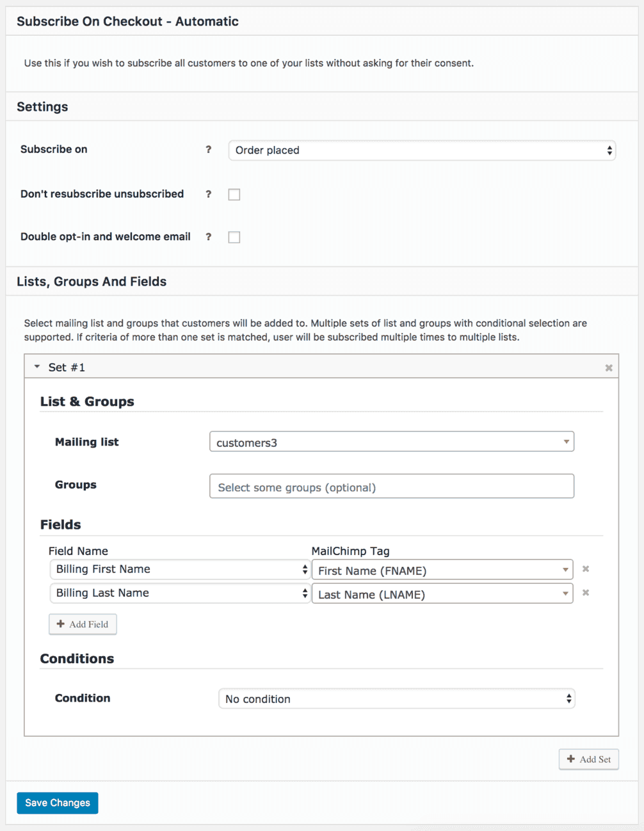This screenshot has width=644, height=831.
Task: Save Changes to the settings
Action: click(58, 803)
